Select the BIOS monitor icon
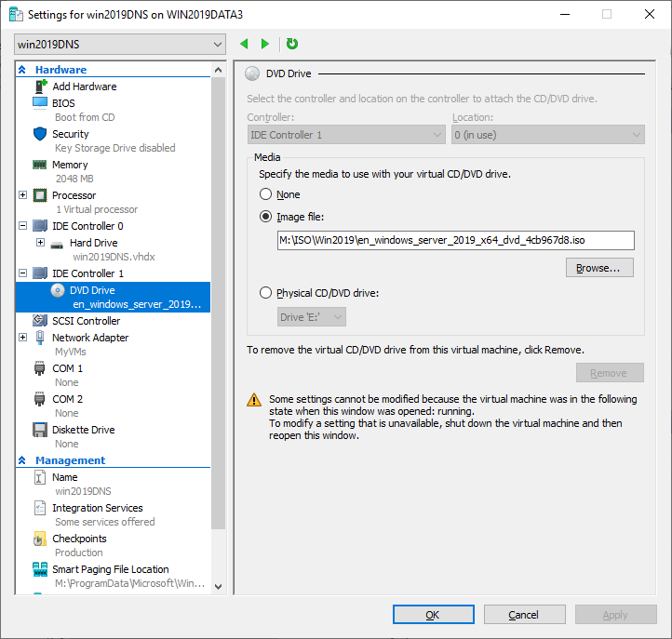This screenshot has width=672, height=639. click(40, 103)
